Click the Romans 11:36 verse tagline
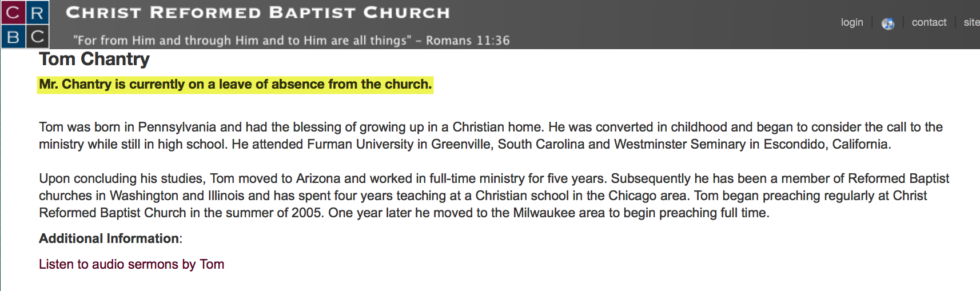This screenshot has height=291, width=980. point(291,40)
